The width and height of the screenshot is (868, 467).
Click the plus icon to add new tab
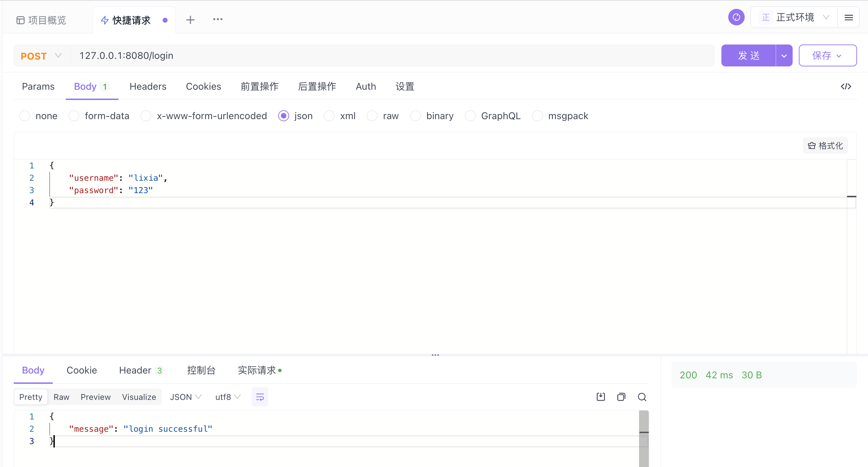point(190,20)
